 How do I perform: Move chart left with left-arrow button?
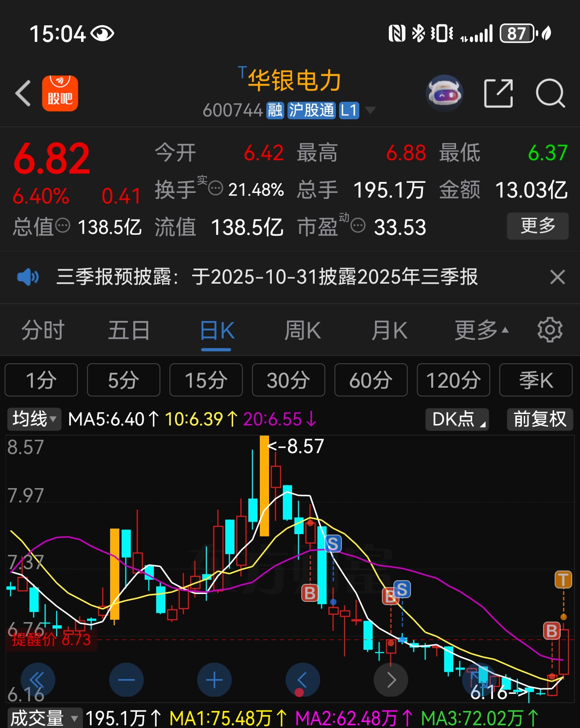click(303, 680)
